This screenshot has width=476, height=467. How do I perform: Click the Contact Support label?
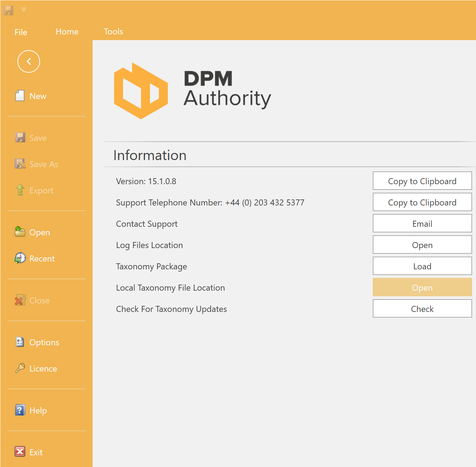click(x=147, y=224)
